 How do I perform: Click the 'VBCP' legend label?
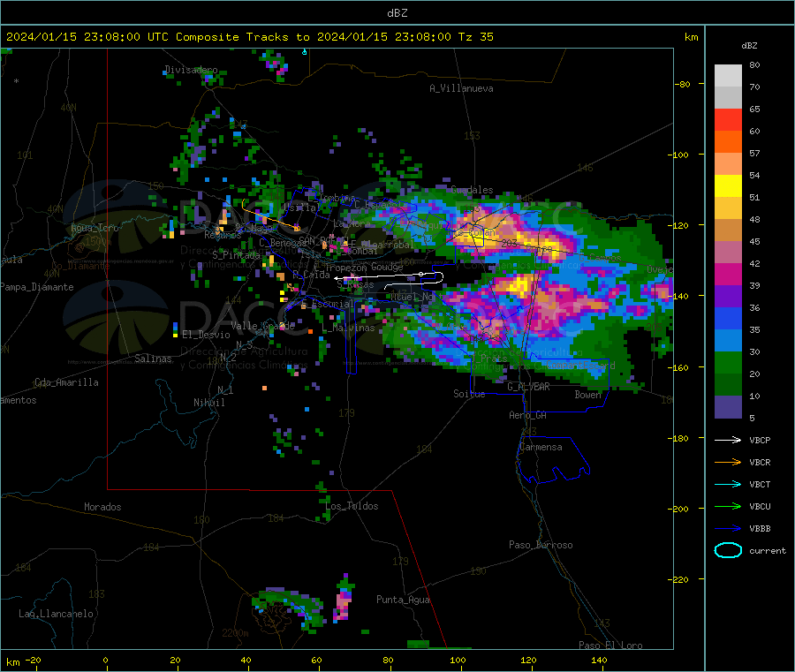(x=760, y=440)
